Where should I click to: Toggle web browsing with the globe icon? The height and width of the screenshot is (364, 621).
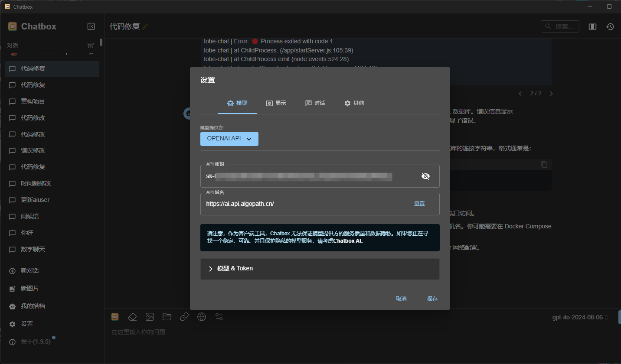pyautogui.click(x=202, y=317)
